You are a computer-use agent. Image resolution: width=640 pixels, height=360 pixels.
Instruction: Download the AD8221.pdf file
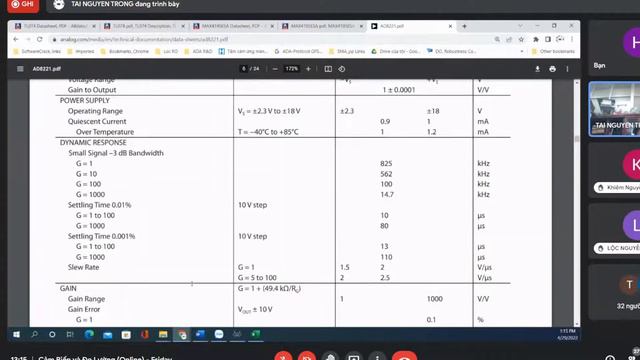tap(537, 69)
